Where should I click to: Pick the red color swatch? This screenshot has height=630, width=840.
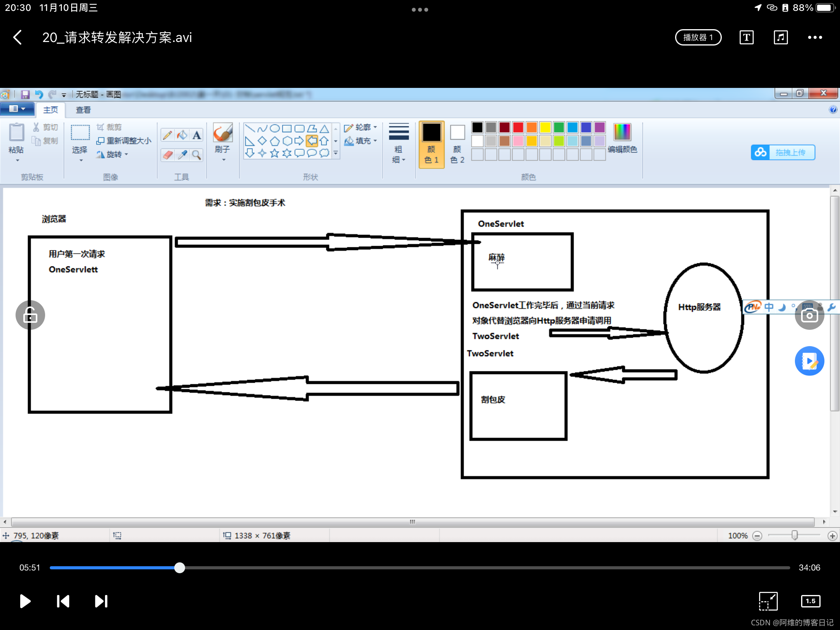point(518,127)
